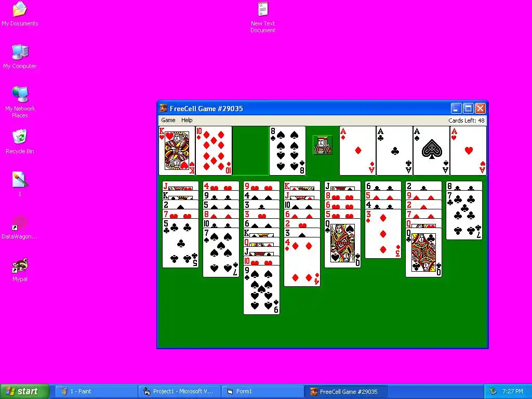Click the 8 of Clubs in last column

coord(464,186)
